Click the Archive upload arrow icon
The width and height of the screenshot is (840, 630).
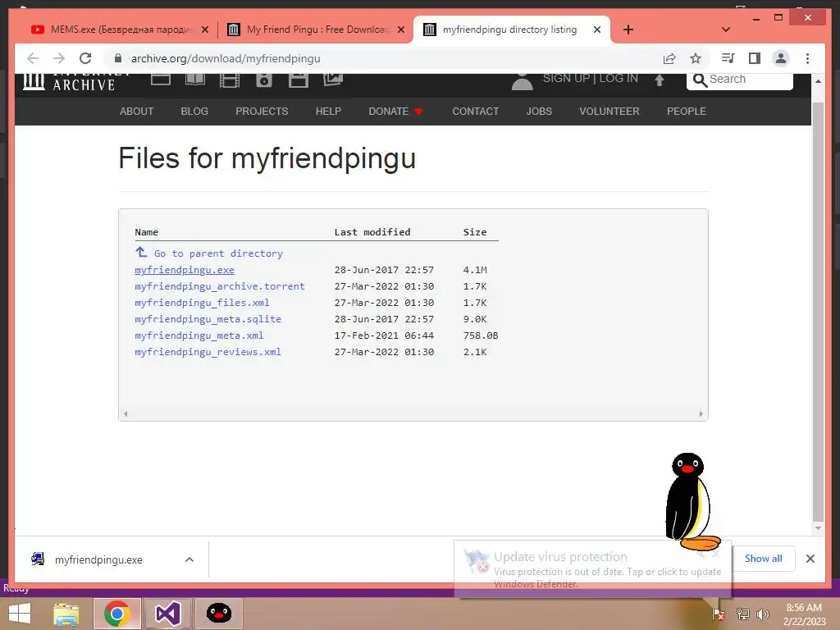[660, 80]
